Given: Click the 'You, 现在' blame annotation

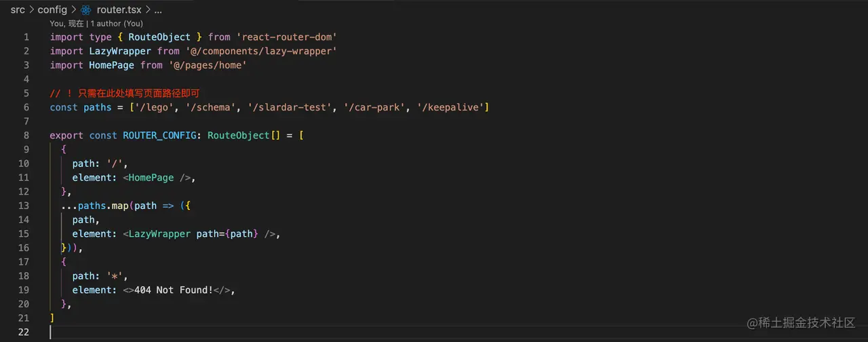Looking at the screenshot, I should tap(66, 23).
